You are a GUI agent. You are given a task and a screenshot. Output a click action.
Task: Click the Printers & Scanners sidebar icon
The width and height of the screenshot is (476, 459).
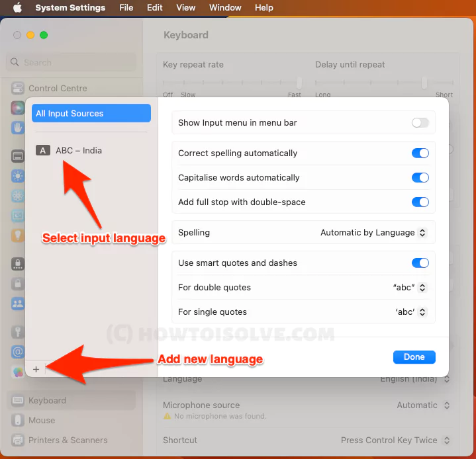coord(18,440)
